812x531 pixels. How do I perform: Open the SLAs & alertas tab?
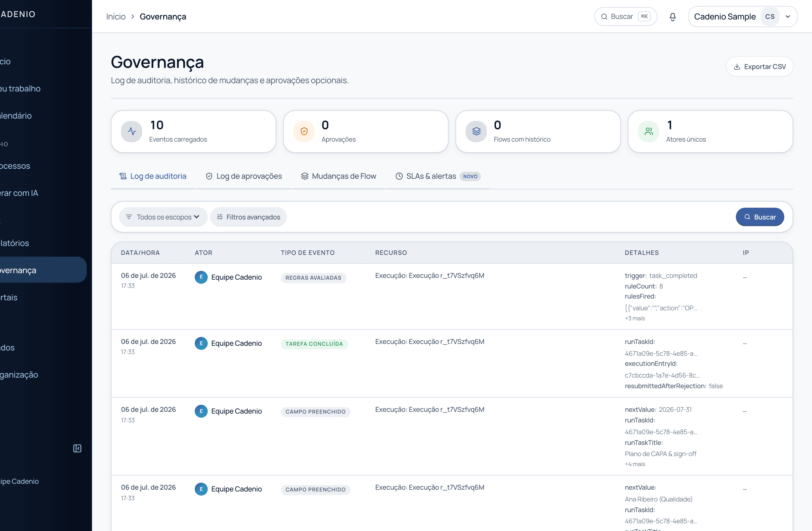click(438, 176)
